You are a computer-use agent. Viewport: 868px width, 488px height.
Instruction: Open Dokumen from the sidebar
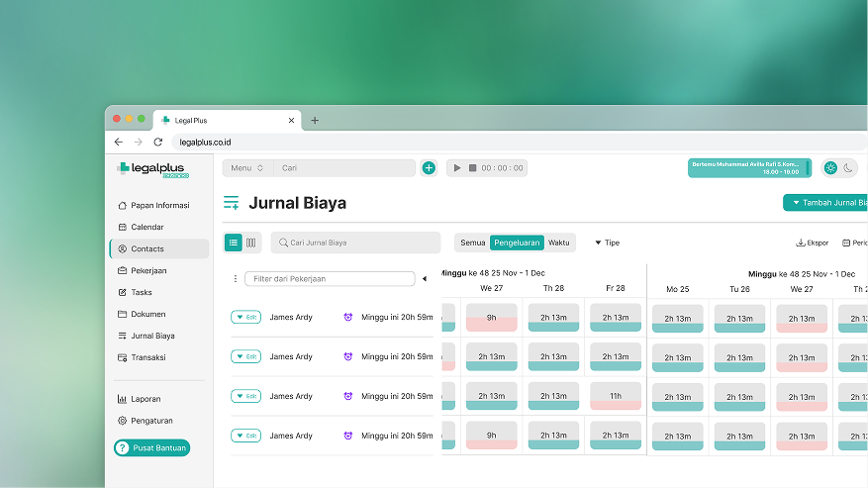[x=147, y=314]
